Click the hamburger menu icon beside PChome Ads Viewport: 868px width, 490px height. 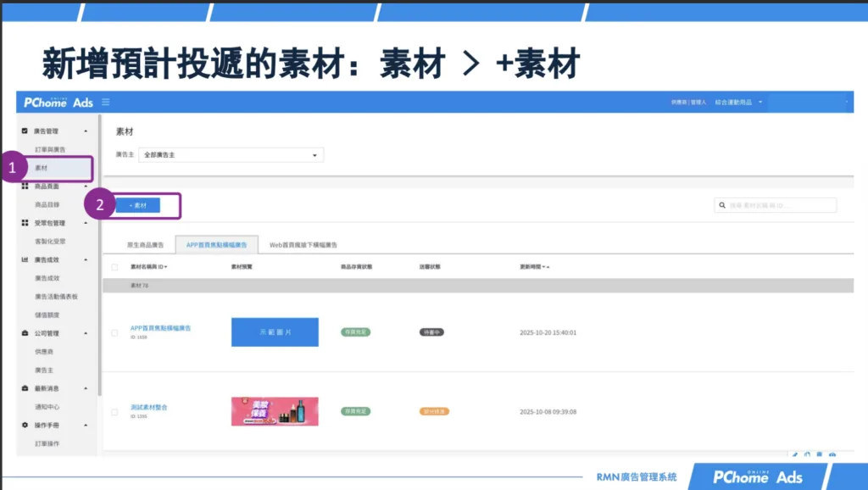pyautogui.click(x=106, y=103)
